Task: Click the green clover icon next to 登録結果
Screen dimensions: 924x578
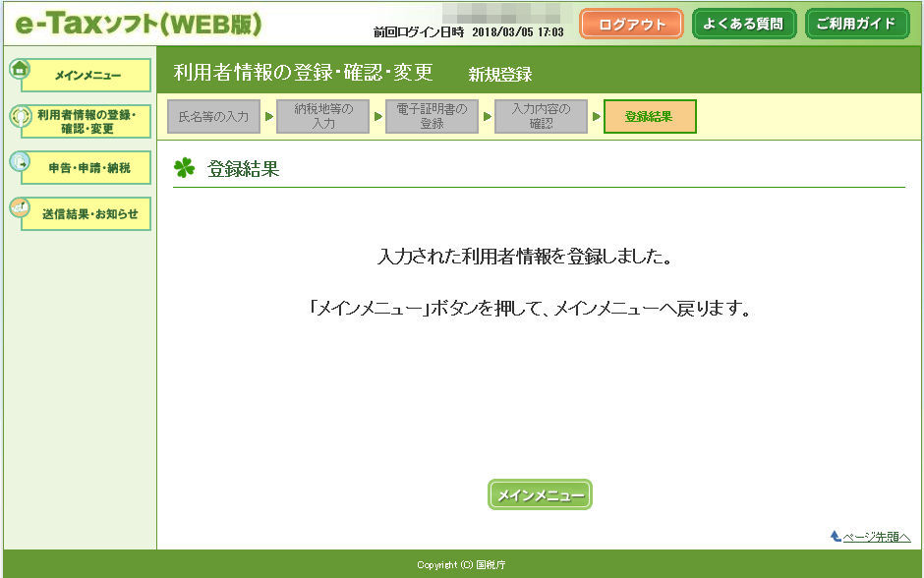Action: tap(185, 168)
